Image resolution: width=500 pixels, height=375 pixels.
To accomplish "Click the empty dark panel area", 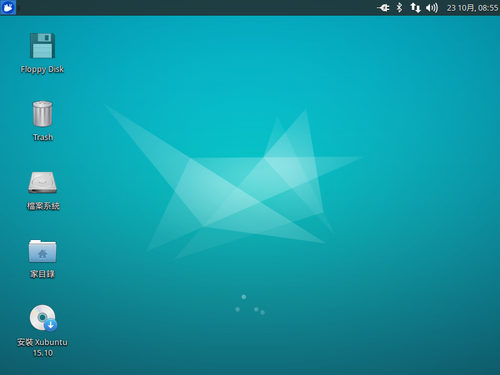I will (x=197, y=7).
